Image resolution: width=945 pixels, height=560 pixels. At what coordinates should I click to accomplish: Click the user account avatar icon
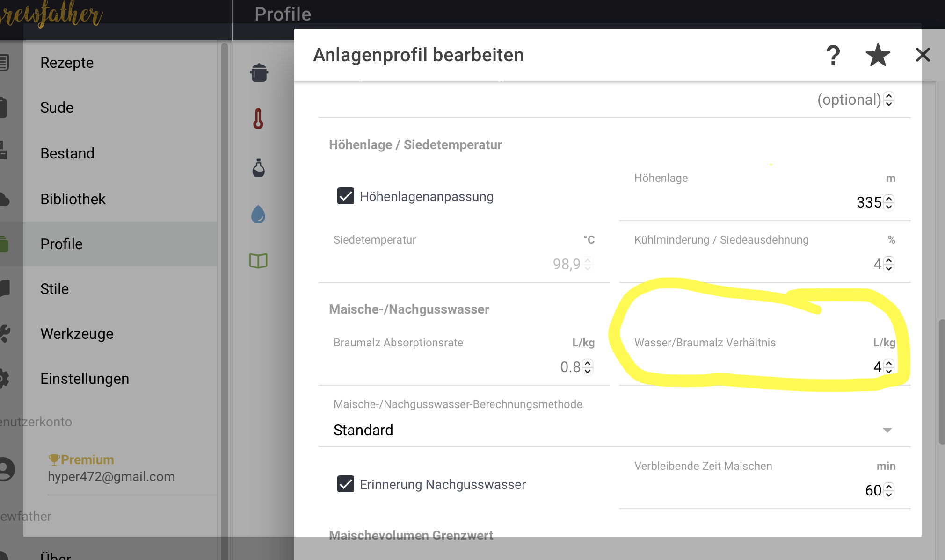click(x=7, y=468)
